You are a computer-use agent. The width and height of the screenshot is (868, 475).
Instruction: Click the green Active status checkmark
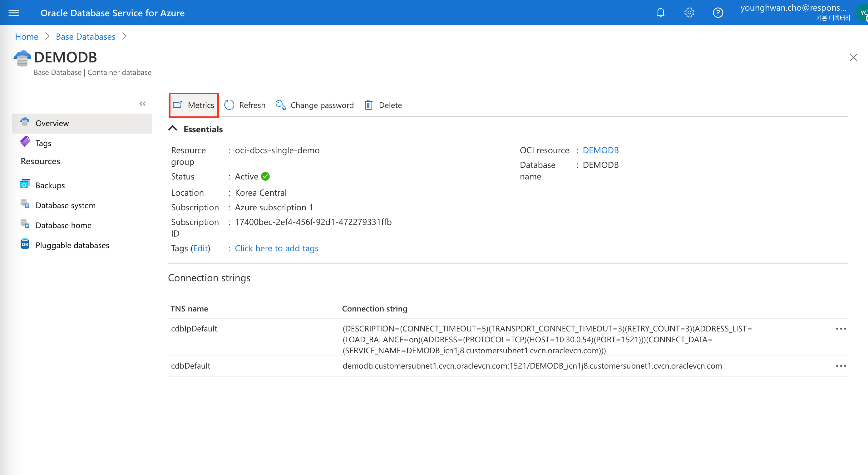coord(265,176)
